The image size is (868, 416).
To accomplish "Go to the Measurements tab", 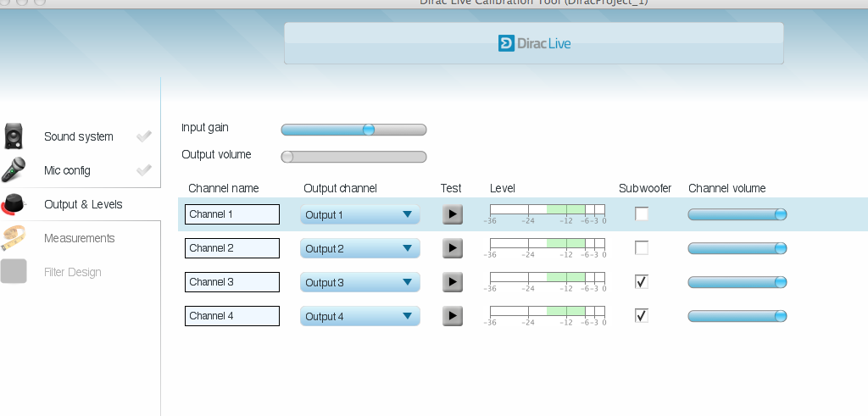I will (x=81, y=238).
